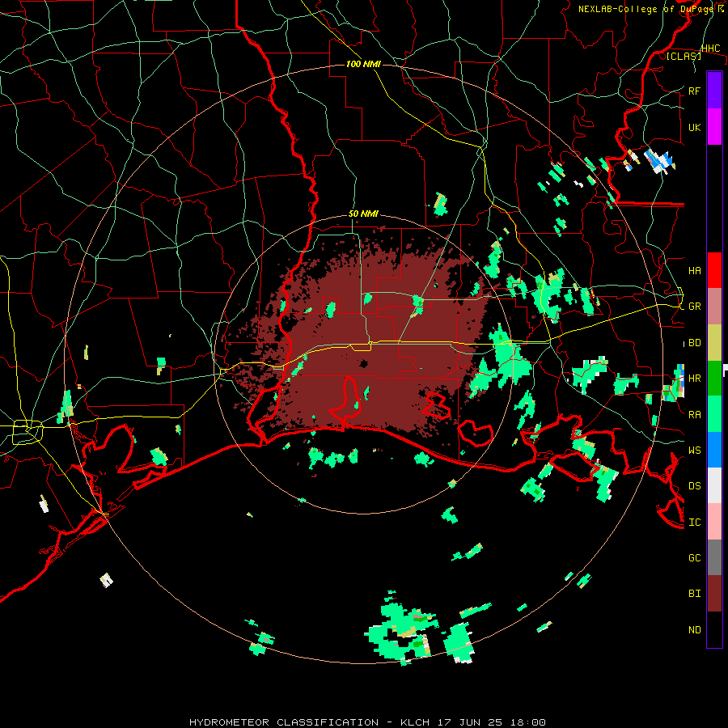Click the BD legend label
This screenshot has width=728, height=728.
click(694, 343)
